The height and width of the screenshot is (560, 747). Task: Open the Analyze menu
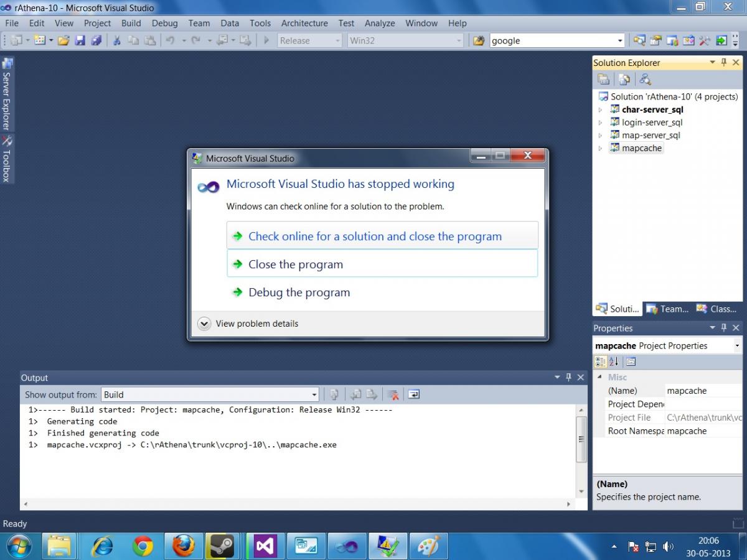coord(380,23)
